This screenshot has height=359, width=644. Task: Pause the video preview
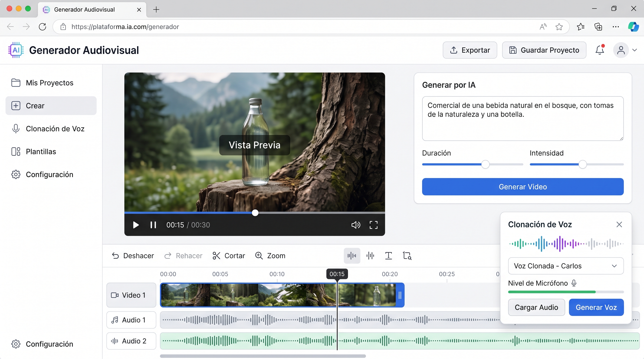tap(153, 225)
